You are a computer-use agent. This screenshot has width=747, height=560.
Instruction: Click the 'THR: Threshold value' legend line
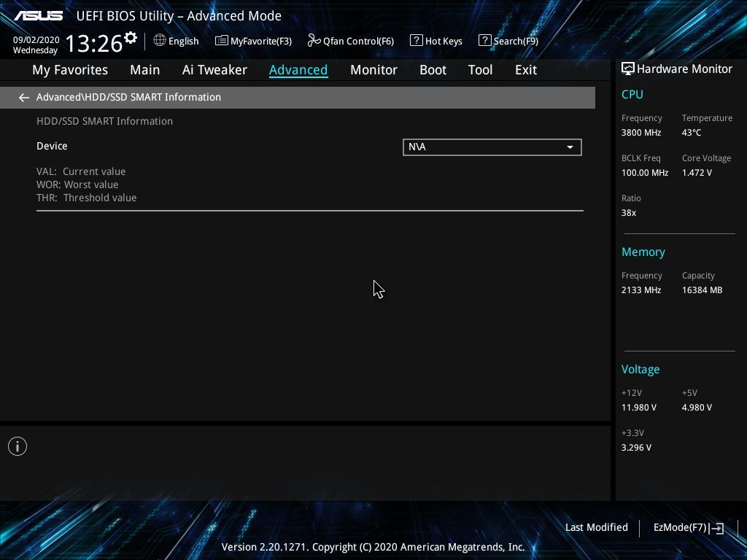click(x=86, y=198)
